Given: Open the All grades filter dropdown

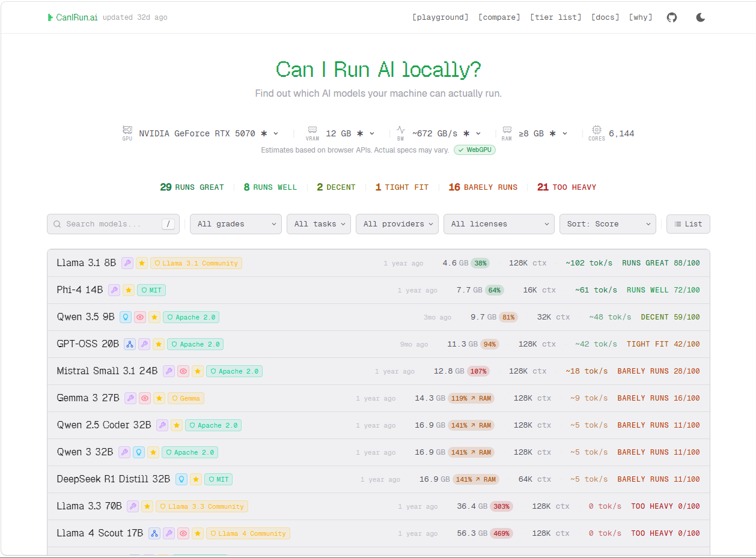Looking at the screenshot, I should point(236,224).
